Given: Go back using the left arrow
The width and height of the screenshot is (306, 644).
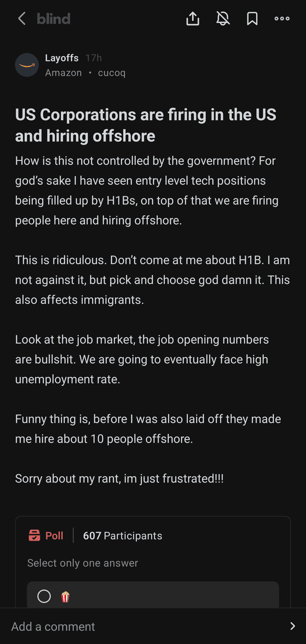Looking at the screenshot, I should [x=22, y=19].
